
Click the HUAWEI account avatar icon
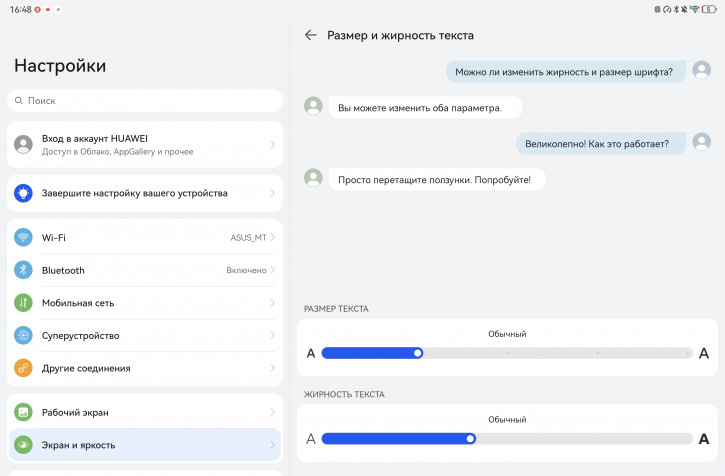[23, 144]
